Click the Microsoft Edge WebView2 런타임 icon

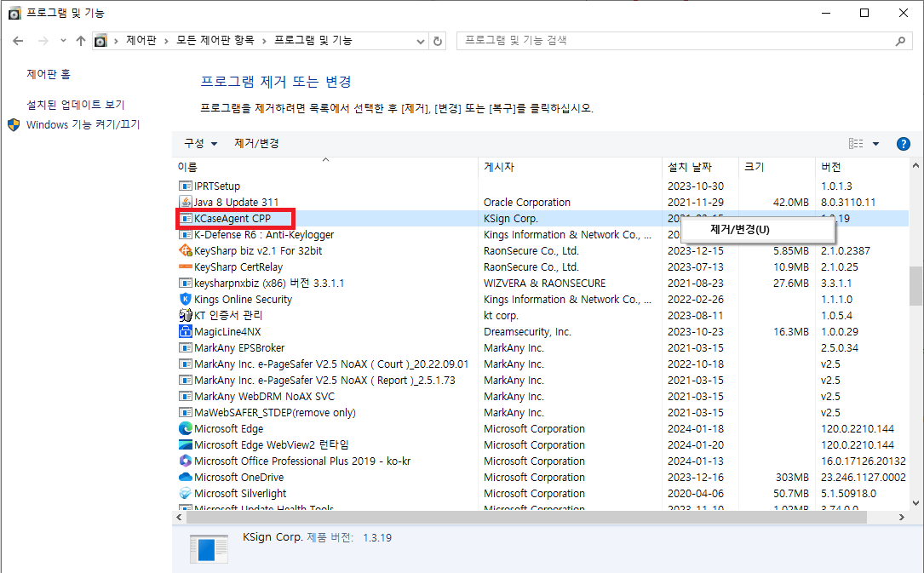tap(186, 445)
